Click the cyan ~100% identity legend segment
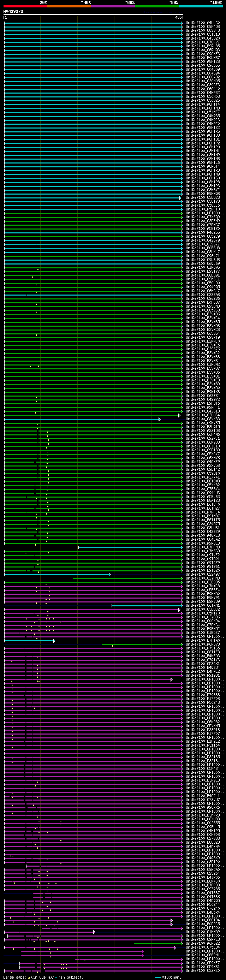Screen dimensions: 226x980 pyautogui.click(x=201, y=6)
